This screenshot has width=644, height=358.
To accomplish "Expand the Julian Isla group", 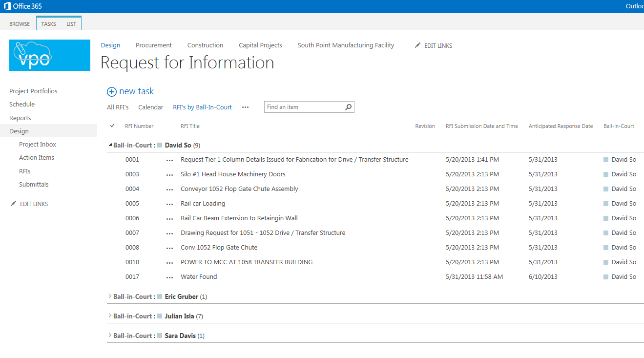I will tap(110, 316).
